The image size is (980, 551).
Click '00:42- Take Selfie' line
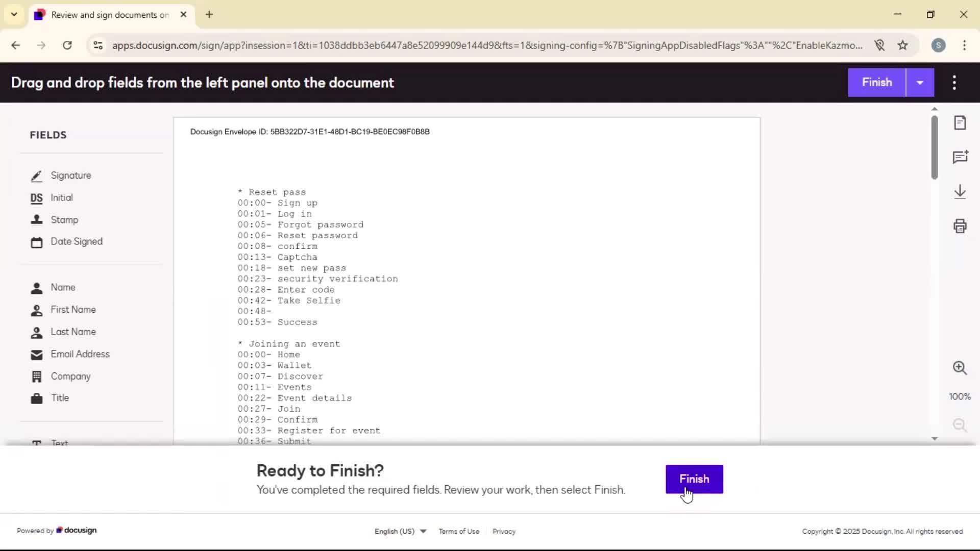click(289, 300)
